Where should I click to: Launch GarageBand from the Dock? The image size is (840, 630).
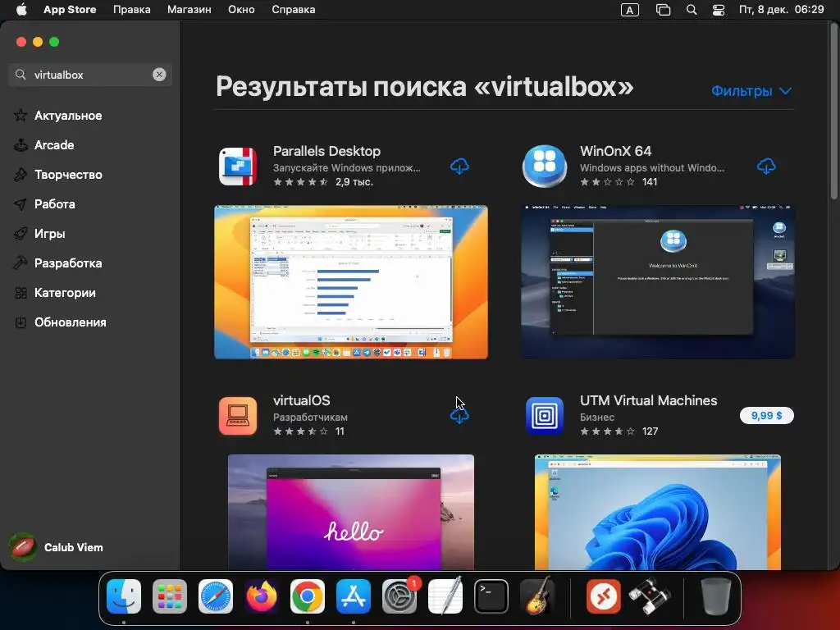pyautogui.click(x=537, y=596)
